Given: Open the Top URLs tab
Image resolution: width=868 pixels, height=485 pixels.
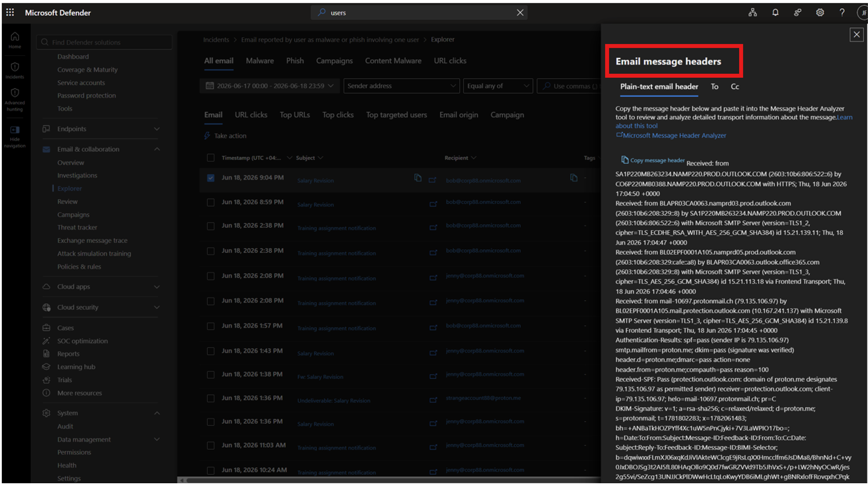Looking at the screenshot, I should [x=295, y=115].
